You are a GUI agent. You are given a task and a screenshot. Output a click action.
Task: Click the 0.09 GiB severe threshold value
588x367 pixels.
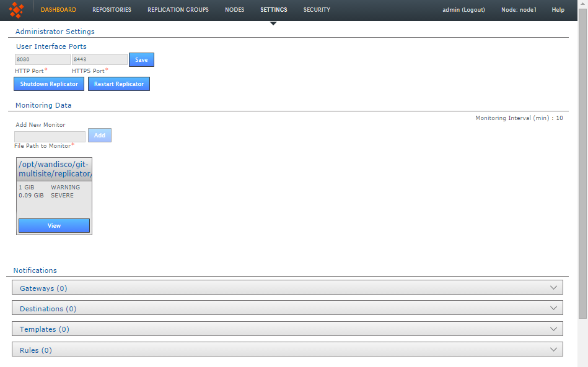(x=31, y=196)
